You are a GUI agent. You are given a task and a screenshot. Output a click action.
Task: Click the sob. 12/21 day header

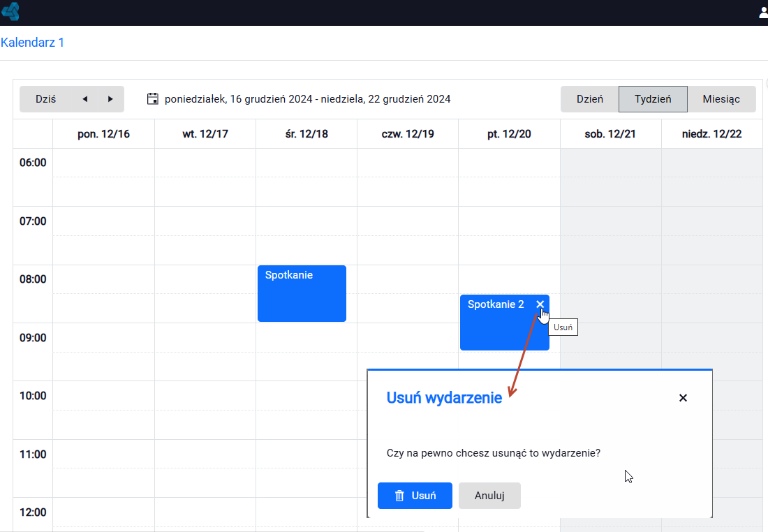pos(610,134)
